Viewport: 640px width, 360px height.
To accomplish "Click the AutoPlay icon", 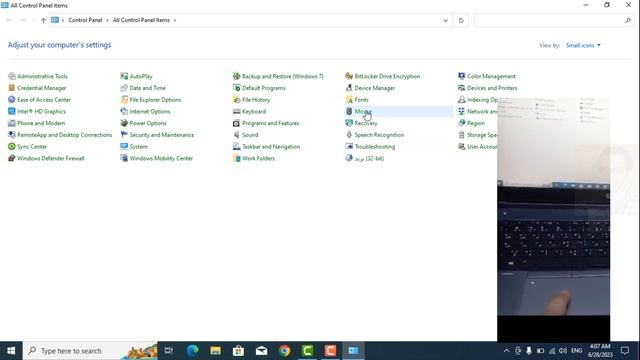I will coord(124,76).
